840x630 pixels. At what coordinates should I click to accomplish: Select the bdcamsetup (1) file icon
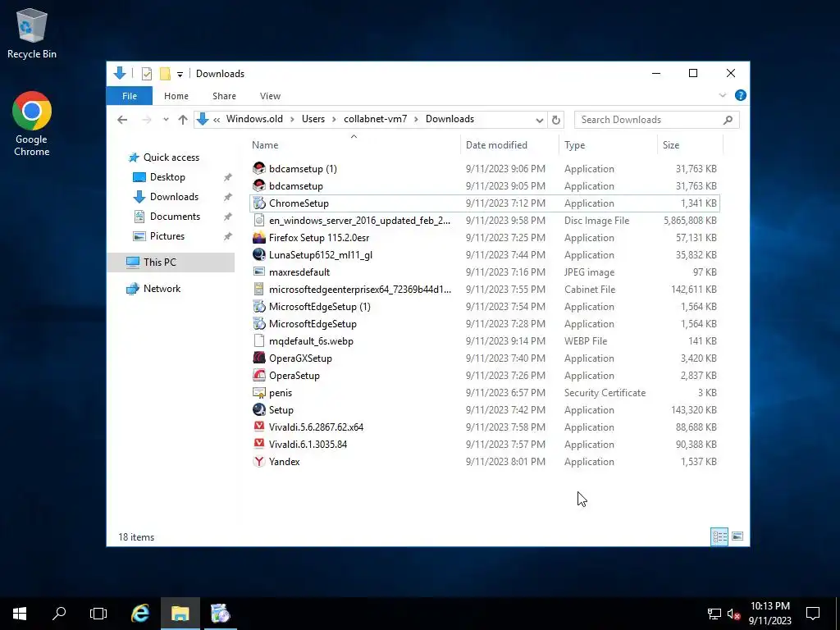click(259, 169)
